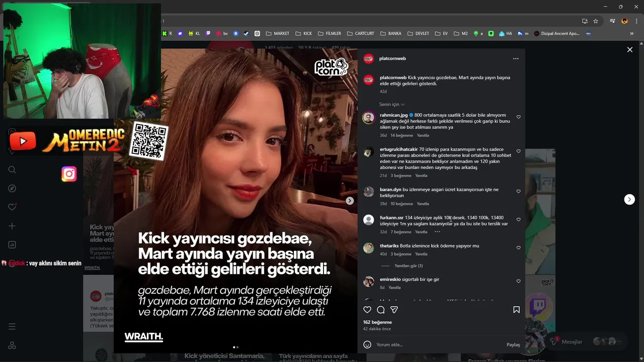
Task: Open 'Dizipal Ancient Apo...' bookmark
Action: (x=556, y=34)
